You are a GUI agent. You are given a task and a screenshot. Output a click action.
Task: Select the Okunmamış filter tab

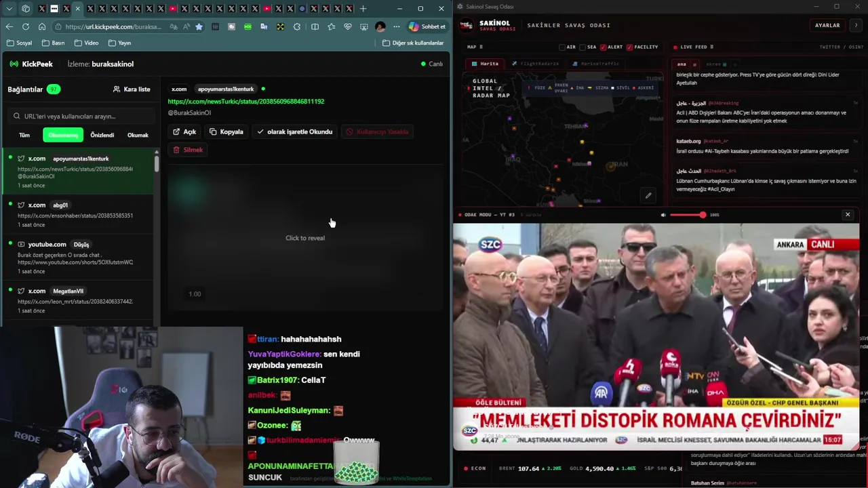coord(63,135)
